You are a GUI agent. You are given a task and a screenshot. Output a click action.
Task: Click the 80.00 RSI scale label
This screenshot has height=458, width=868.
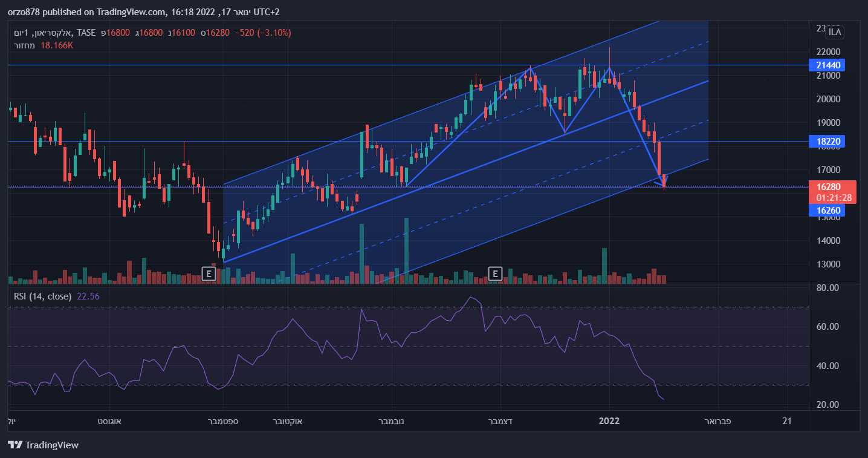[827, 288]
